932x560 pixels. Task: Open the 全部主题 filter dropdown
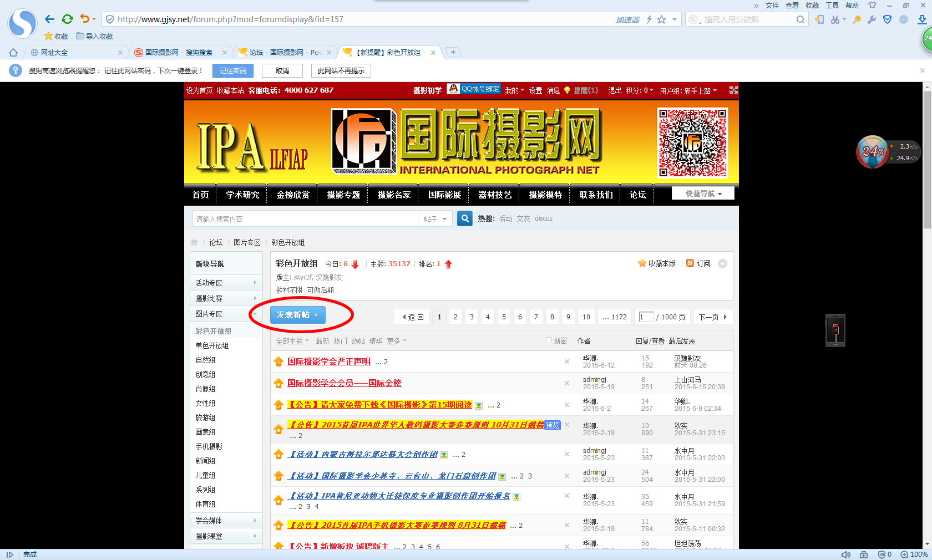pos(292,341)
